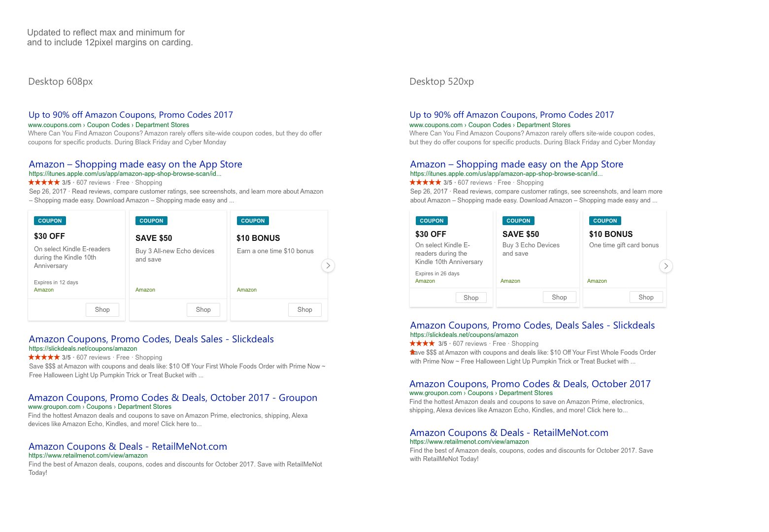Open Slickdeals result title in 520xp layout

point(533,325)
